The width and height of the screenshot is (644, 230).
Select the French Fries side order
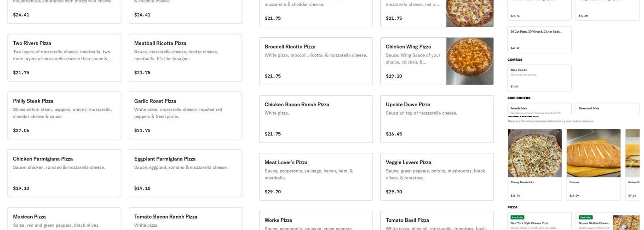point(539,109)
